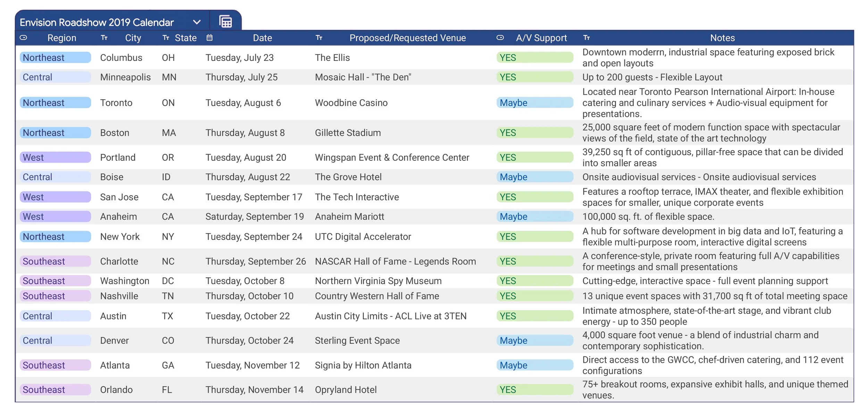
Task: Toggle the Maybe status for the Denver row
Action: point(535,341)
